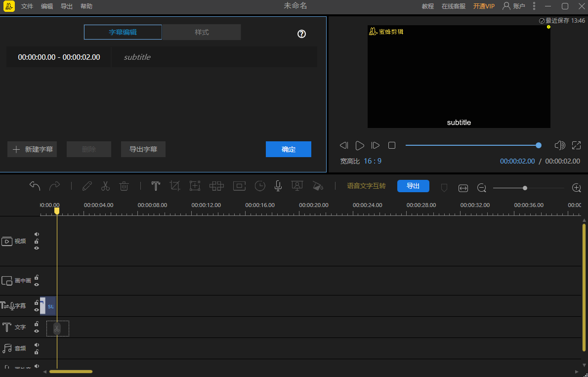Open the 导出 menu in menu bar
Screen dimensions: 588x377
tap(67, 6)
